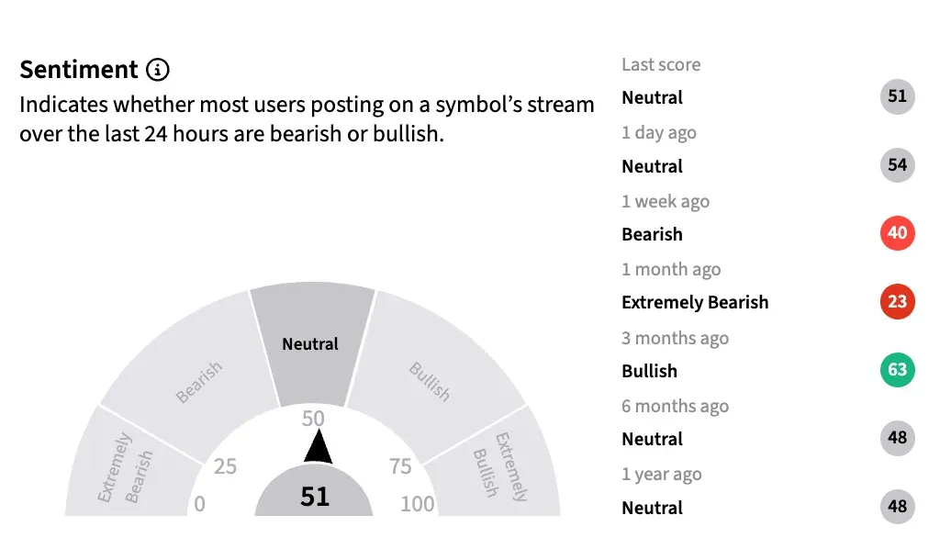Click the dark red 23 score badge

897,302
